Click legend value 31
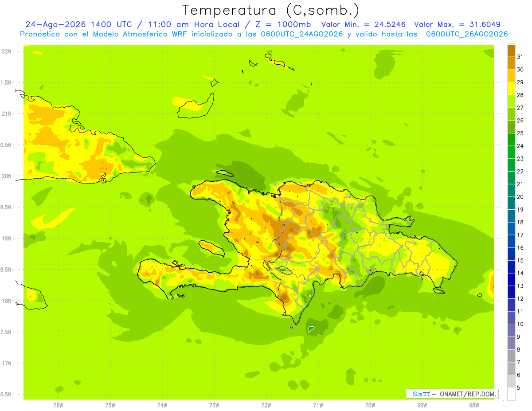This screenshot has height=411, width=532. click(520, 57)
